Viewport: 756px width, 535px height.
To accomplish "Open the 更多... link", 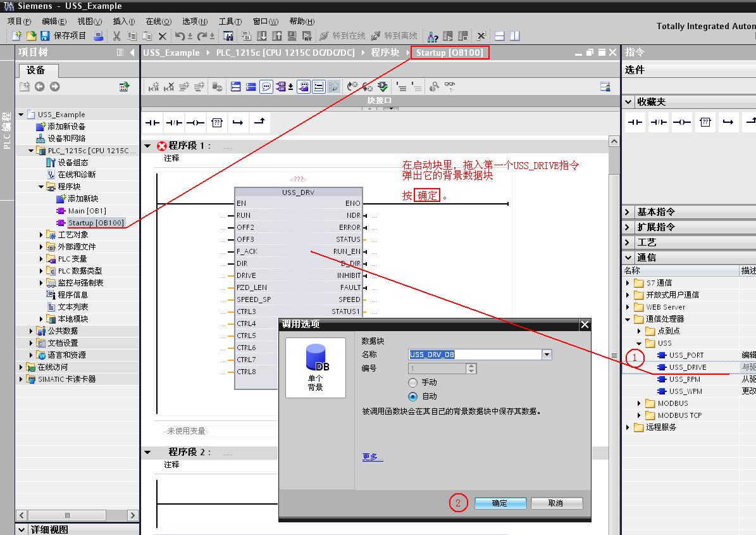I will [372, 457].
